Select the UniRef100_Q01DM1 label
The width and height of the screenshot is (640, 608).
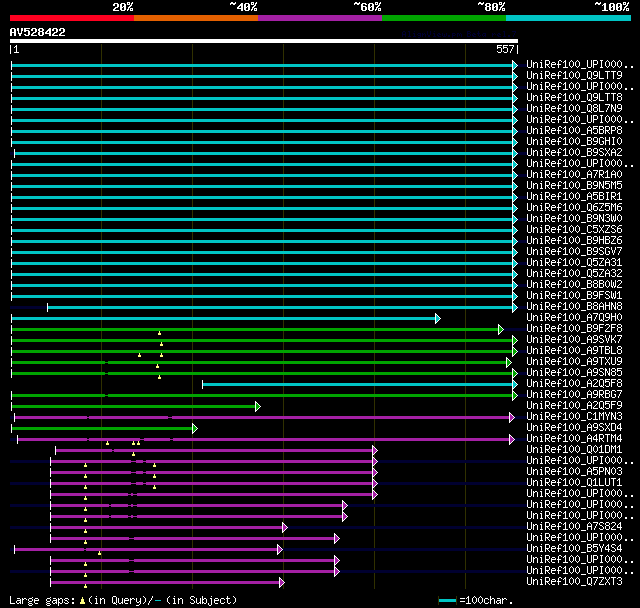pos(574,450)
